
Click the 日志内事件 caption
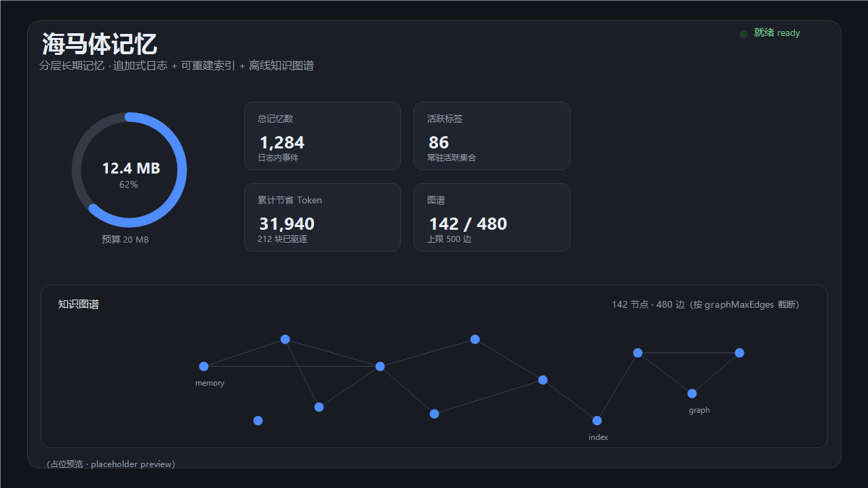click(x=278, y=157)
